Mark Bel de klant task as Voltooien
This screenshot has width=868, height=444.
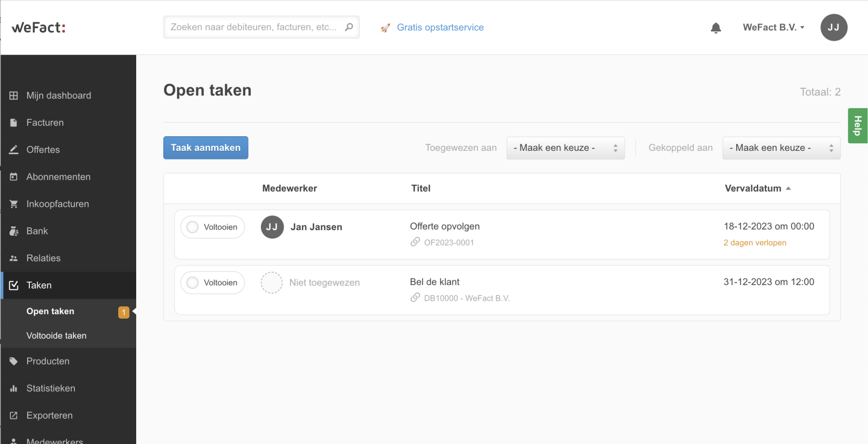click(212, 283)
